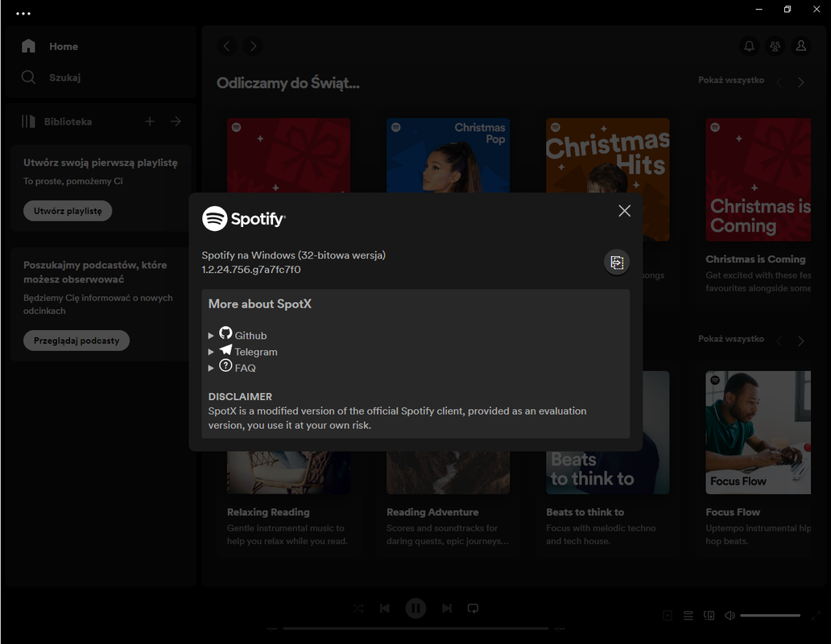Click the Home house icon
Viewport: 831px width, 644px height.
point(29,46)
